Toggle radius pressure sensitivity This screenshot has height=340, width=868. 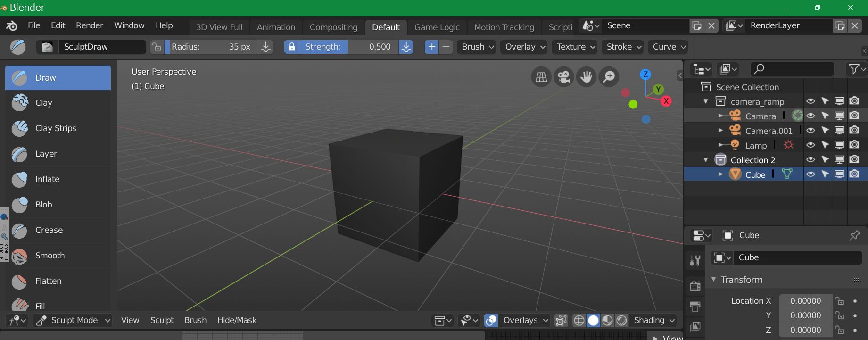click(266, 47)
